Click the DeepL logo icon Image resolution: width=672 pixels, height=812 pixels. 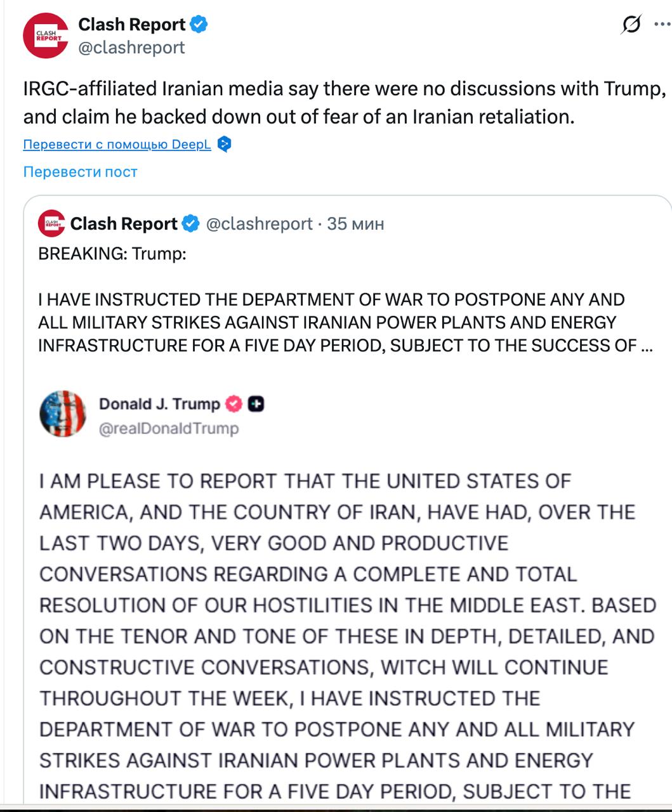click(x=224, y=145)
